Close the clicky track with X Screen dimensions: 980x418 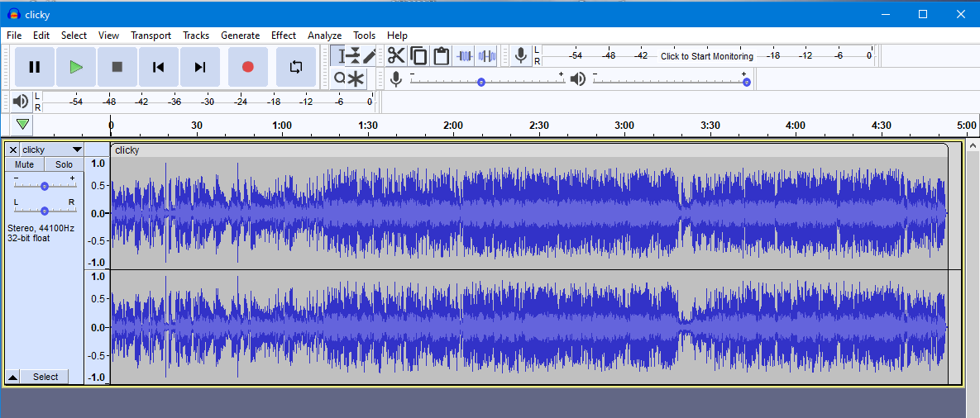click(12, 150)
